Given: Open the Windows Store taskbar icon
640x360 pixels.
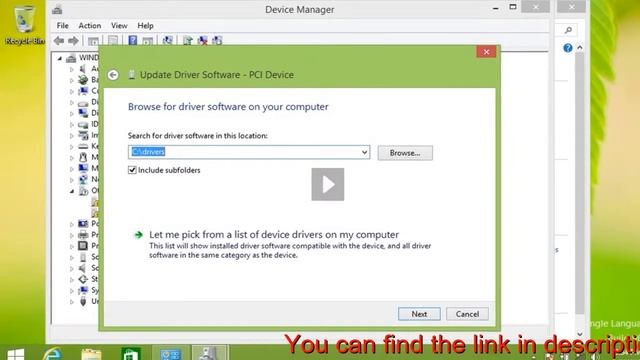Looking at the screenshot, I should tap(131, 353).
